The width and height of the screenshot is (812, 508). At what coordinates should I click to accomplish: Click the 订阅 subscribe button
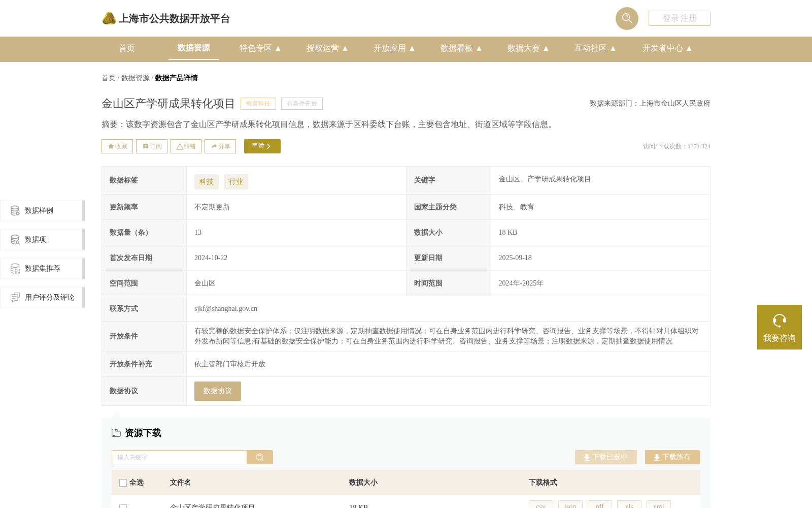coord(152,146)
